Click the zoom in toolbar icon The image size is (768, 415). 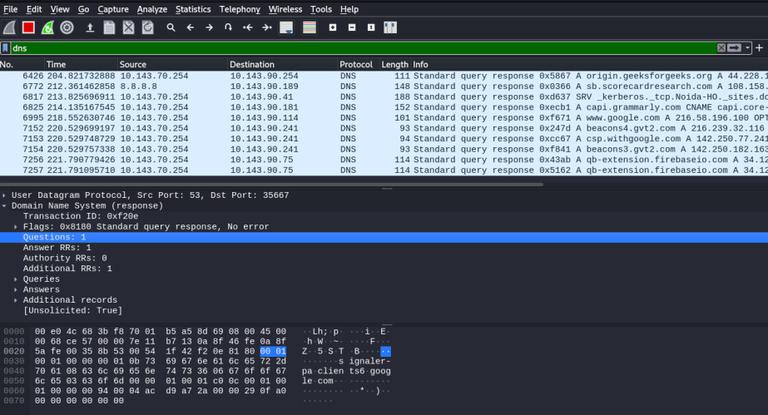pyautogui.click(x=333, y=28)
